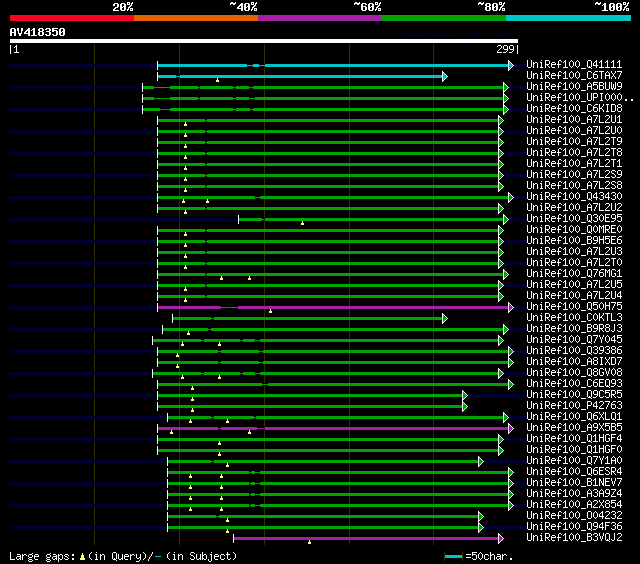Select the UniRef100_A5BUW9 label

tap(574, 87)
